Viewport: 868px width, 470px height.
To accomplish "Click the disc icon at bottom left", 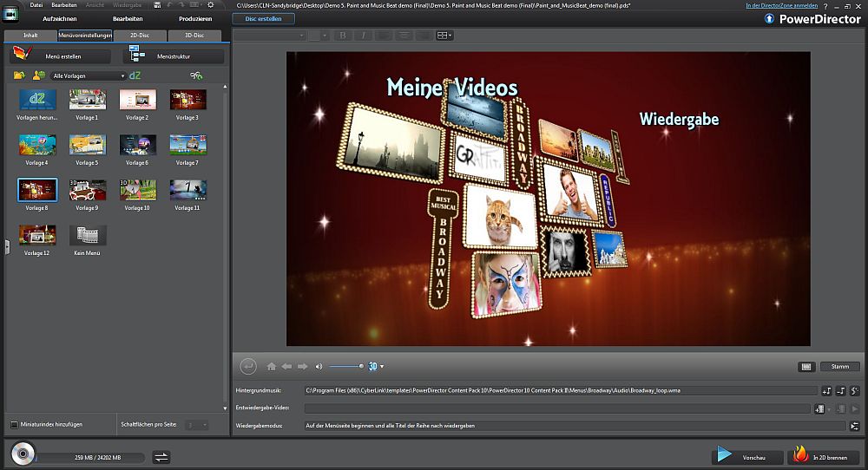I will pyautogui.click(x=23, y=454).
